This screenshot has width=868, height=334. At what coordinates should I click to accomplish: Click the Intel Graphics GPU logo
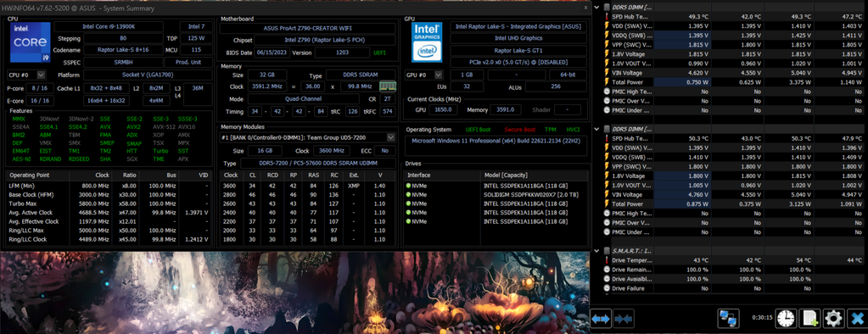point(426,42)
